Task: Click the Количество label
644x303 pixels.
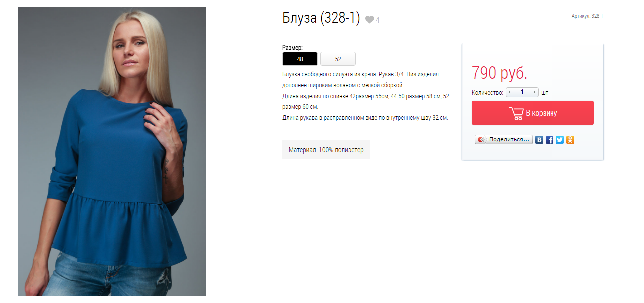Action: point(487,93)
